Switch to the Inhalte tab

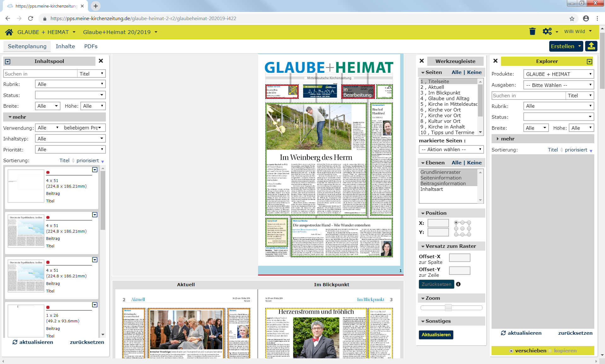[65, 46]
